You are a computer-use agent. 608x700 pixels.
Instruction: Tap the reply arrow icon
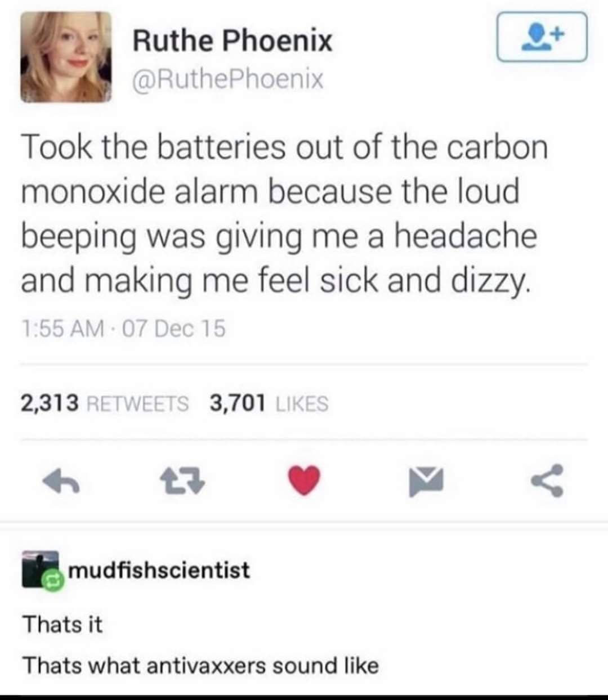coord(61,482)
